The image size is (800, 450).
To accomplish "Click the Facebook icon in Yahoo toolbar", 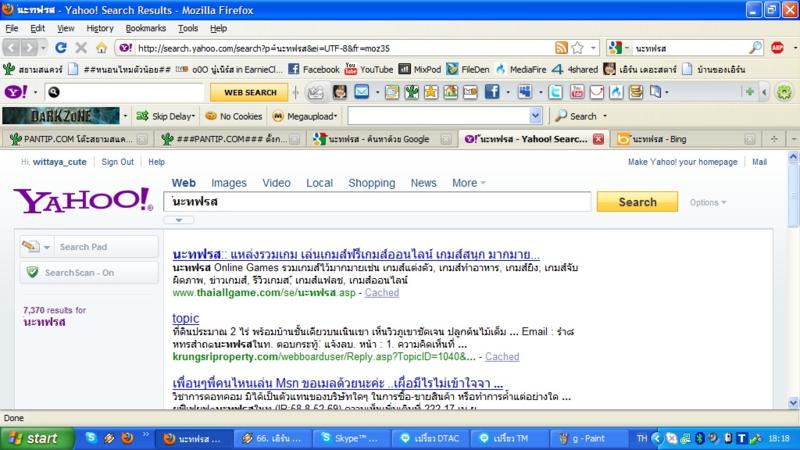I will [492, 92].
